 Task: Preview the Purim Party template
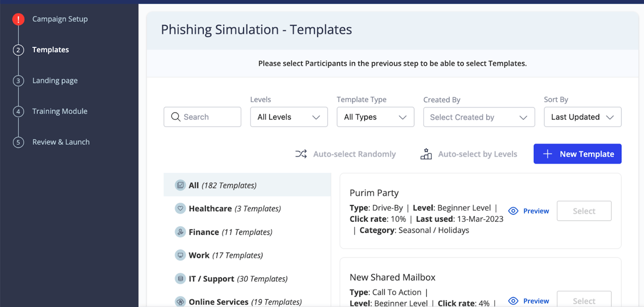click(529, 211)
